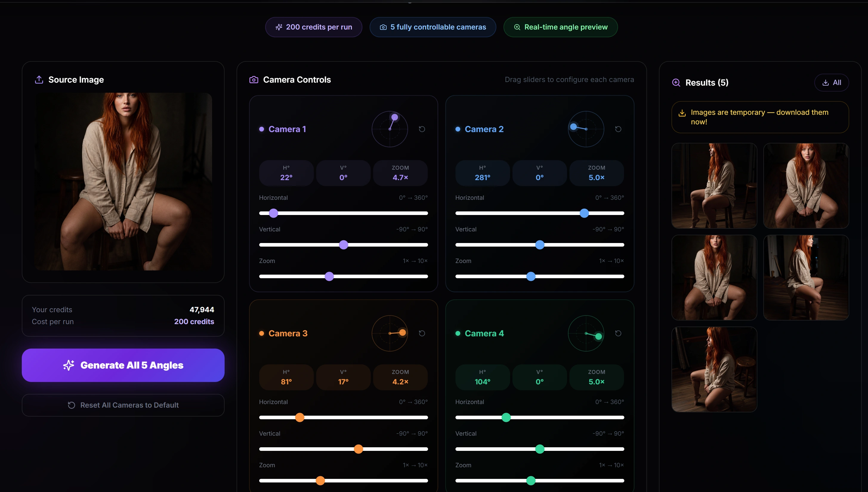Download all results
Image resolution: width=868 pixels, height=492 pixels.
click(832, 83)
